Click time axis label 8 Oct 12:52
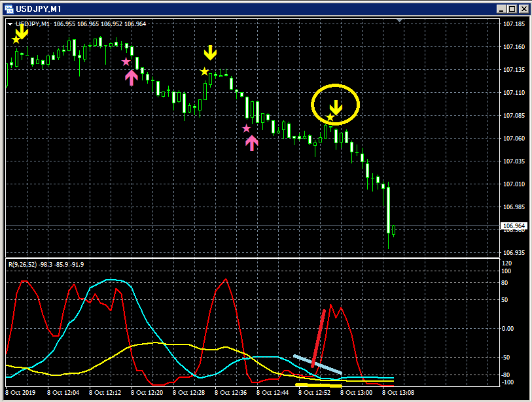This screenshot has width=532, height=402. [314, 392]
